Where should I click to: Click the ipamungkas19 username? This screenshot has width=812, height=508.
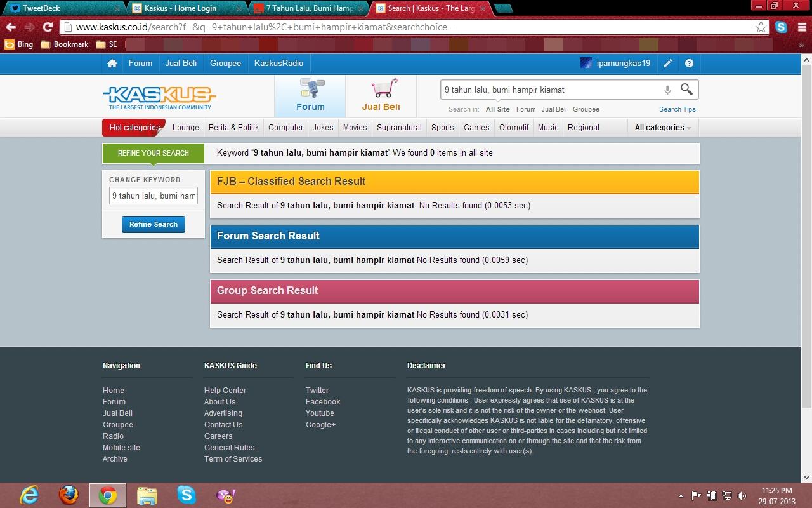[624, 63]
